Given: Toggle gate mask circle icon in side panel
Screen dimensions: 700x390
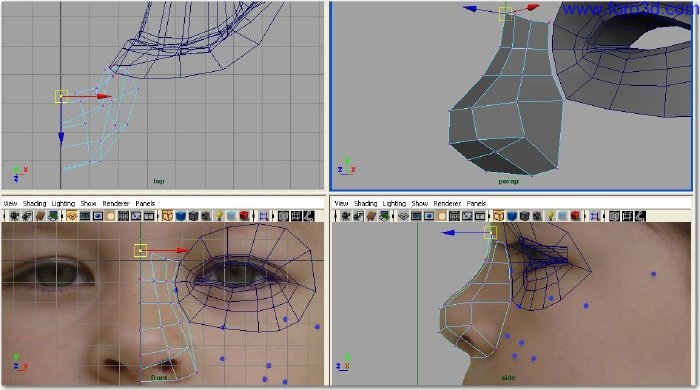Looking at the screenshot, I should tap(442, 216).
